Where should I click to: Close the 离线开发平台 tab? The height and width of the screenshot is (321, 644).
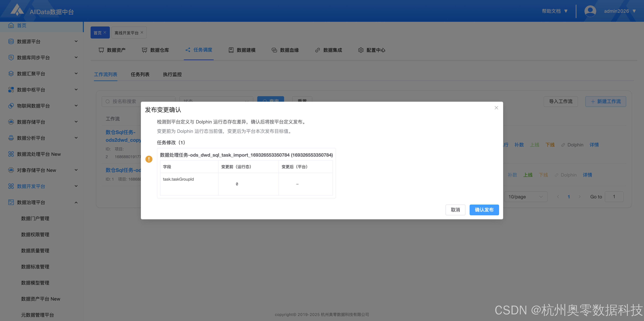[x=142, y=33]
